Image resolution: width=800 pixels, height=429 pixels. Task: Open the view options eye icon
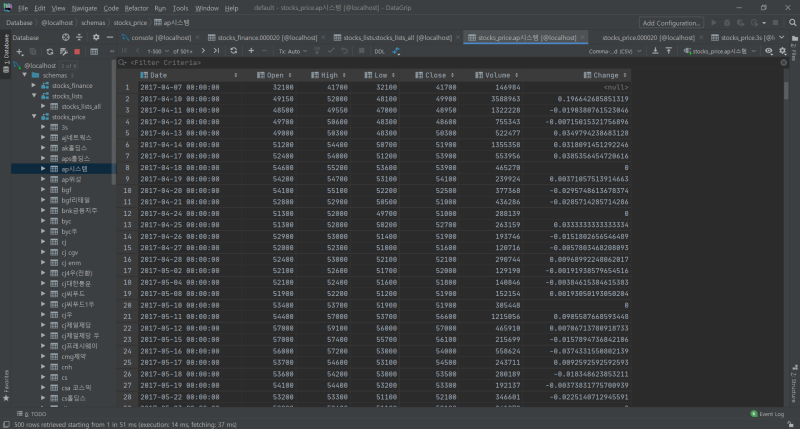[769, 51]
